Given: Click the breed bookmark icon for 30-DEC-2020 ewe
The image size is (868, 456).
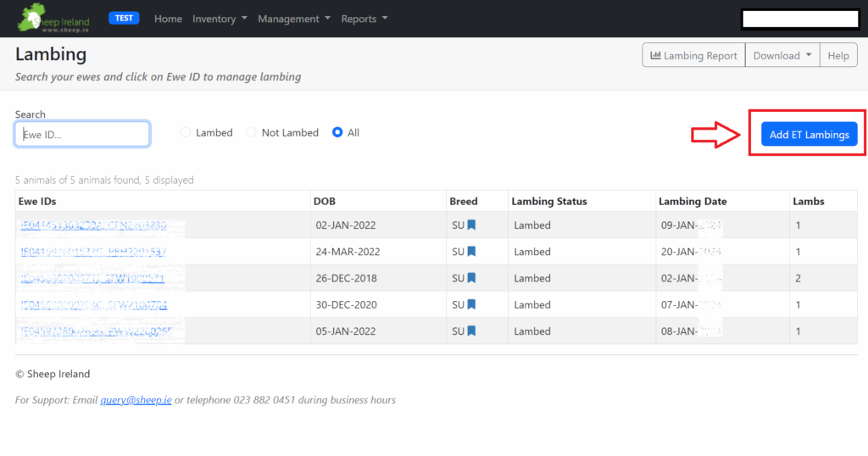Looking at the screenshot, I should (471, 304).
